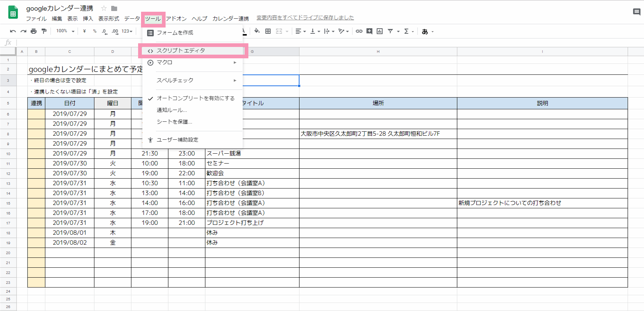644x311 pixels.
Task: Open the 123 number format dropdown
Action: (127, 31)
